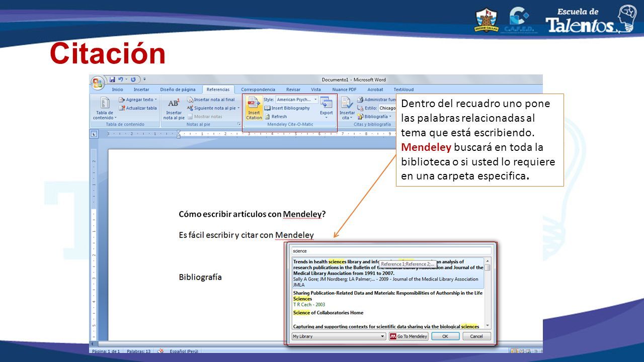Click heading 'Cómo escribir artículos con Mendeley?'
Screen dimensions: 644x362
click(x=252, y=214)
